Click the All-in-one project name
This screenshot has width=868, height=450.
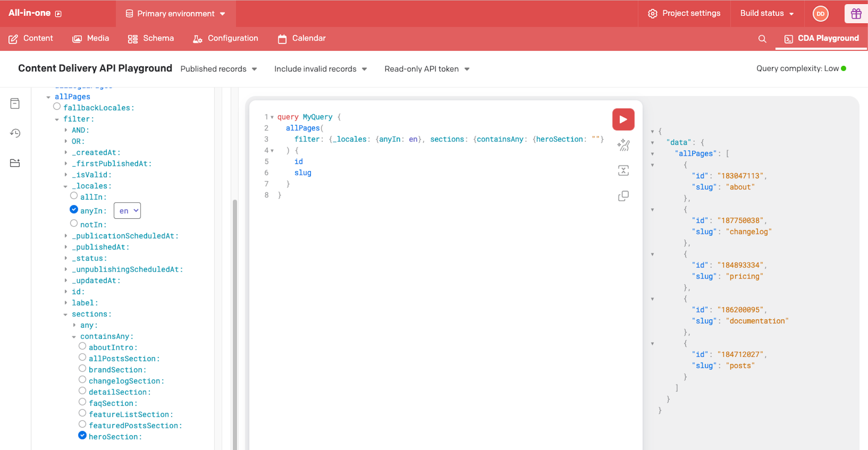tap(30, 13)
